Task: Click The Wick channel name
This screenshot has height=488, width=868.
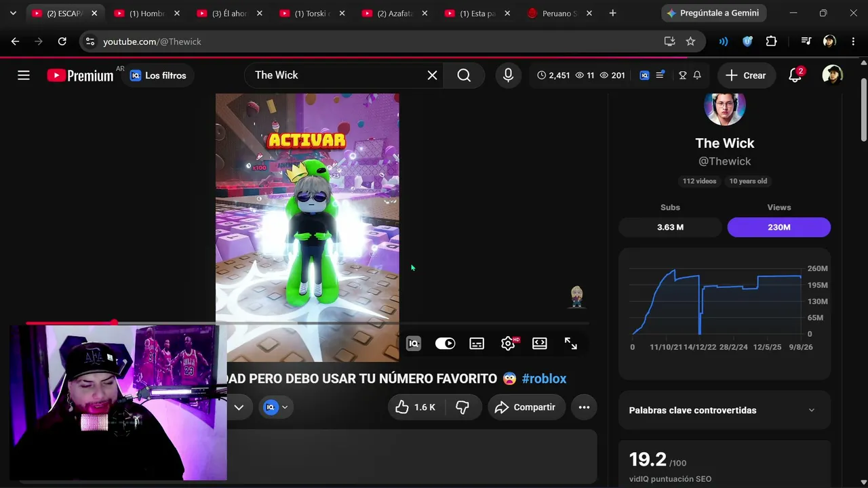Action: [x=724, y=143]
